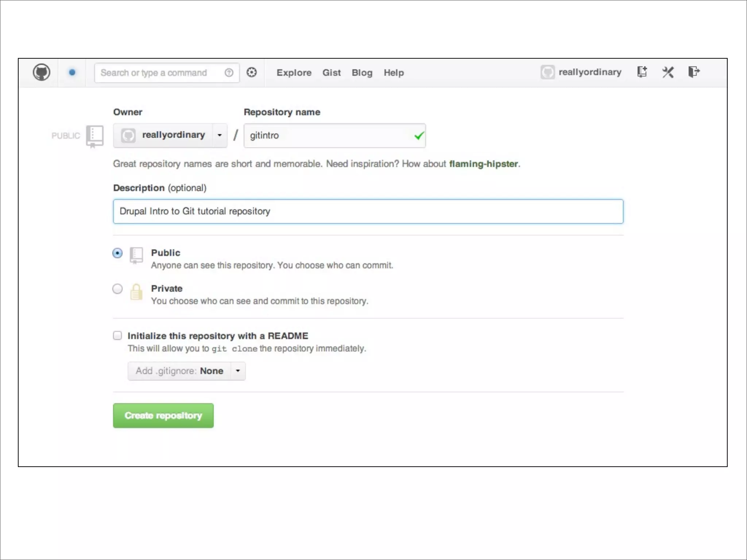The width and height of the screenshot is (747, 560).
Task: Open the Explore menu item
Action: click(x=294, y=73)
